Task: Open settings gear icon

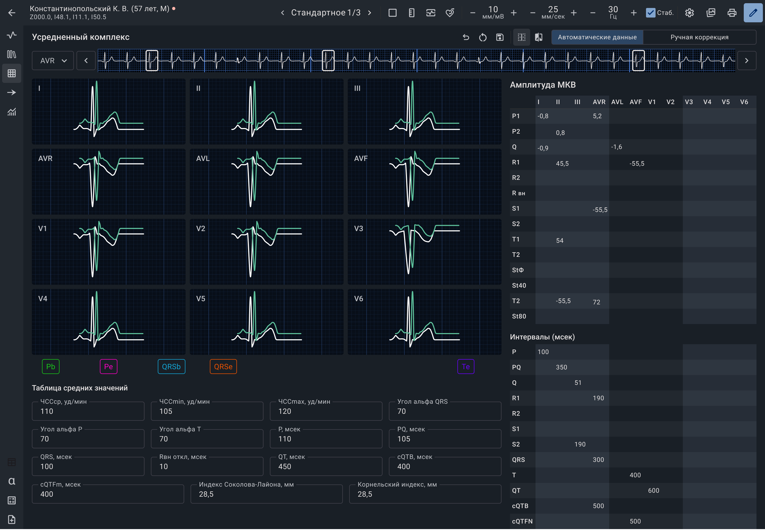Action: [x=689, y=13]
